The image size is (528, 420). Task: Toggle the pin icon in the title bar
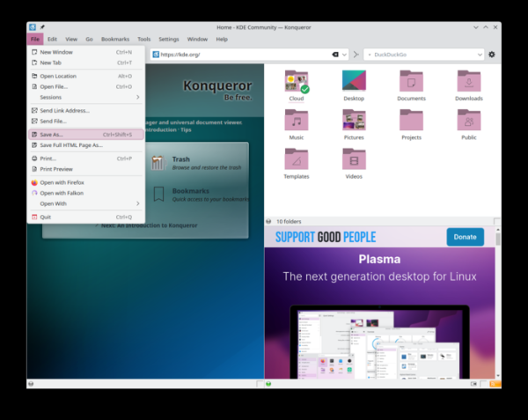[42, 27]
